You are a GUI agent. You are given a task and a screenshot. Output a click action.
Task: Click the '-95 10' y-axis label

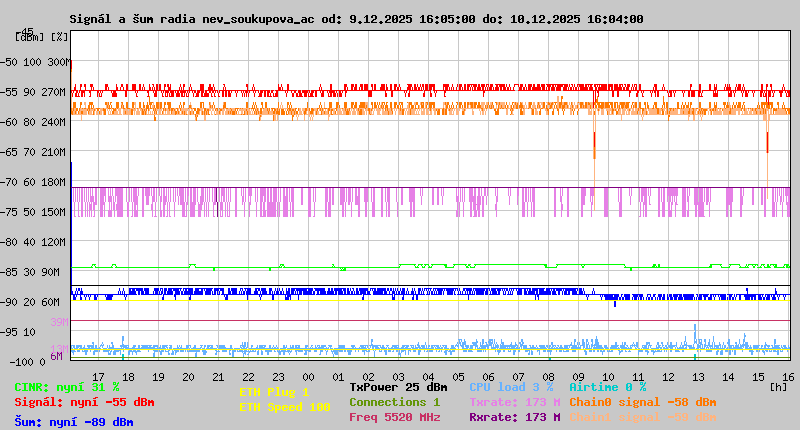[x=18, y=332]
